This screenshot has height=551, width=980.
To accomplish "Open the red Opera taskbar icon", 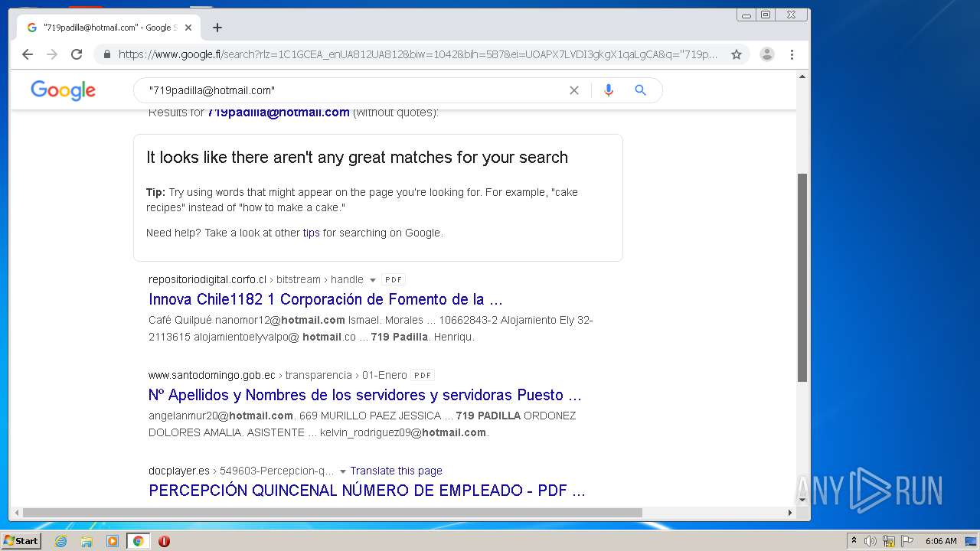I will (x=164, y=541).
